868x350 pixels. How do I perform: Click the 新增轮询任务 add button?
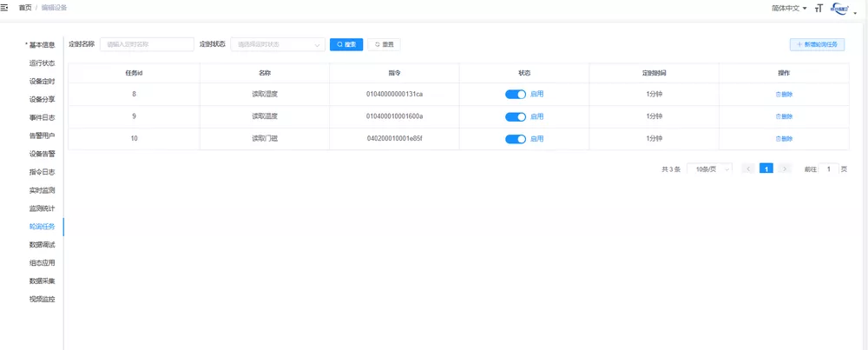click(817, 44)
